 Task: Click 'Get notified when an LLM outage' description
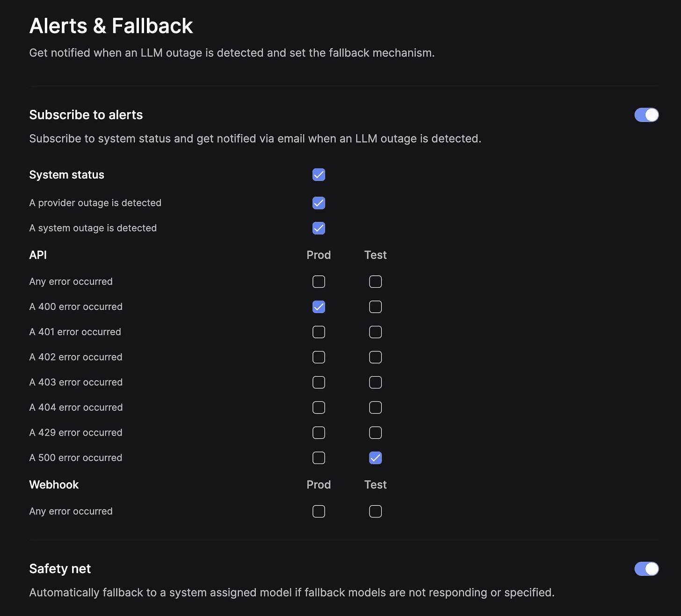(x=232, y=53)
